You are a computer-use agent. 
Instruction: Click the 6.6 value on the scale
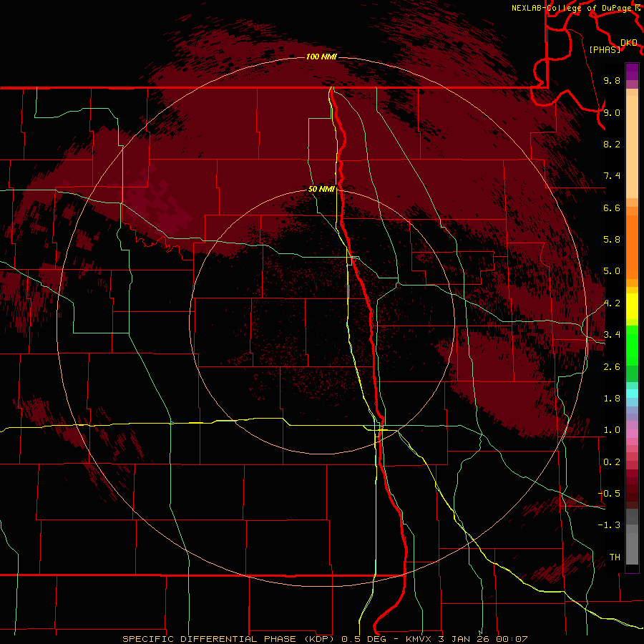tap(612, 208)
